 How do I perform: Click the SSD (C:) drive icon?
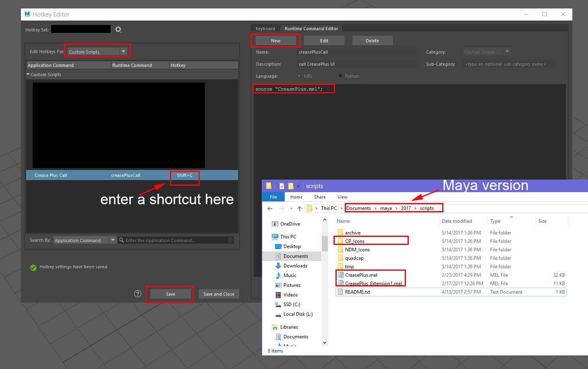tap(278, 305)
